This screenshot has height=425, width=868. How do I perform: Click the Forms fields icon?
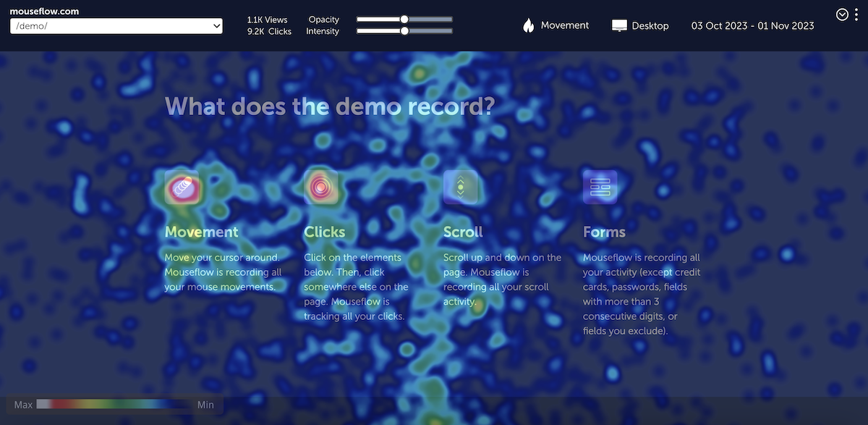click(x=600, y=187)
